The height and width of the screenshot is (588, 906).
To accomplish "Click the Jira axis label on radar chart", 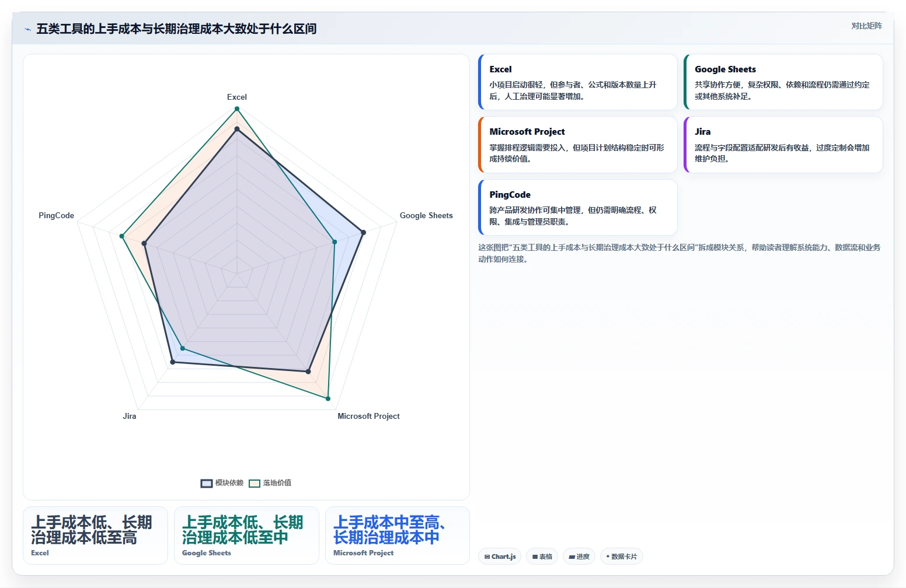I will click(130, 416).
